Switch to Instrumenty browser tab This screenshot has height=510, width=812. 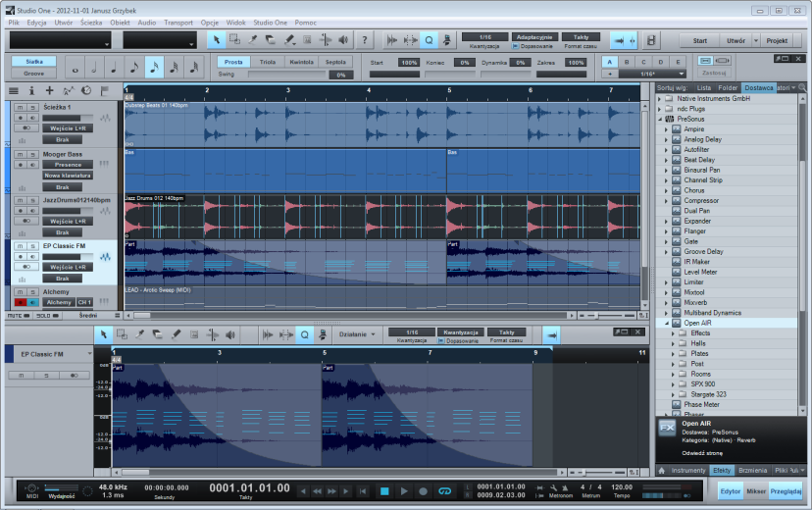click(688, 470)
